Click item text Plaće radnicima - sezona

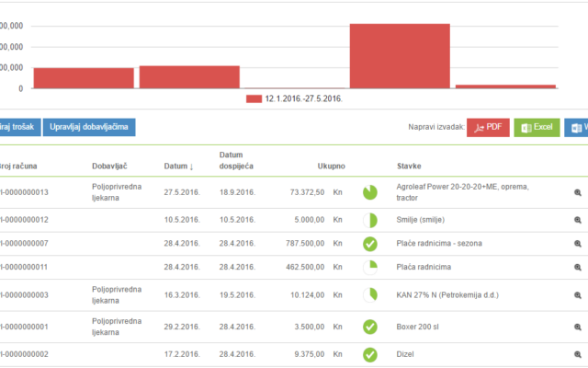click(439, 244)
